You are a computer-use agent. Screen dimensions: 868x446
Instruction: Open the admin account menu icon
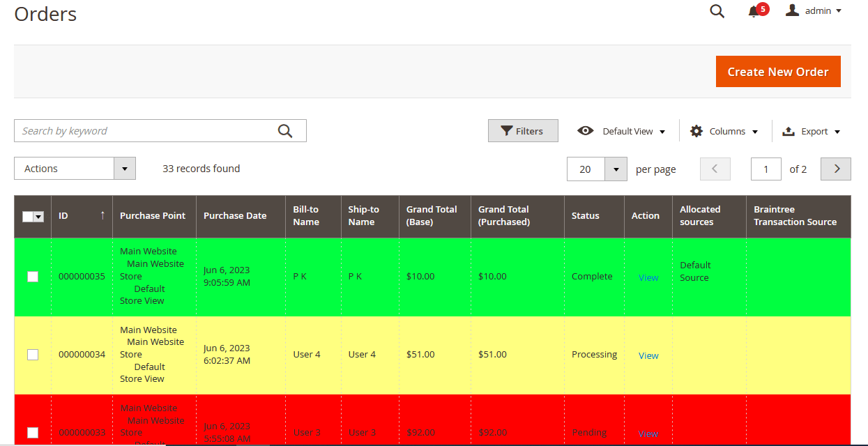(791, 10)
